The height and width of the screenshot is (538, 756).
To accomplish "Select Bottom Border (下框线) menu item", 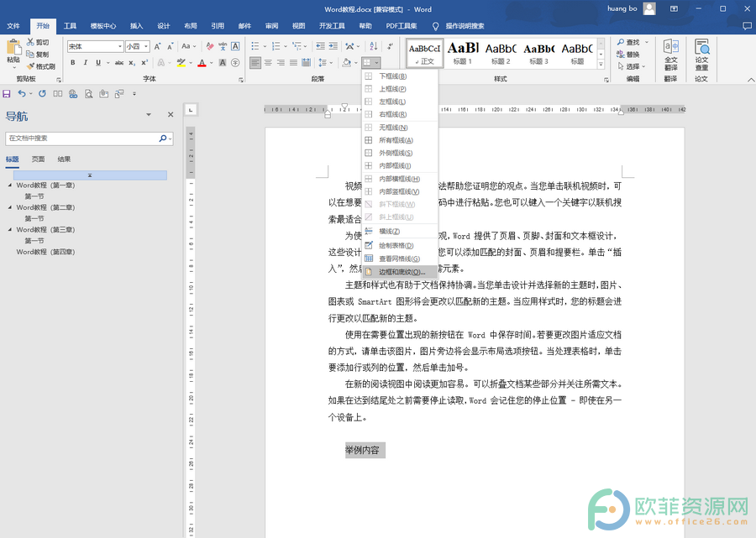I will pyautogui.click(x=400, y=76).
